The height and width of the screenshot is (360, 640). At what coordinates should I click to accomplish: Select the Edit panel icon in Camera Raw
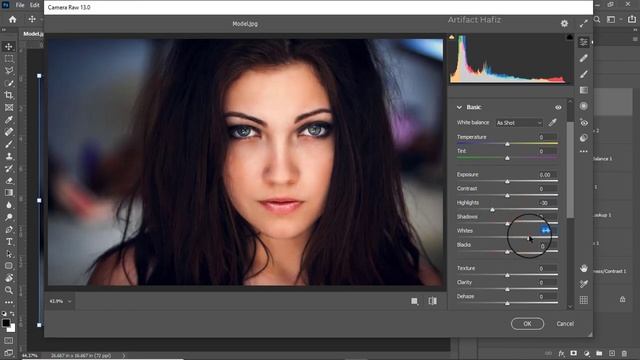[584, 42]
